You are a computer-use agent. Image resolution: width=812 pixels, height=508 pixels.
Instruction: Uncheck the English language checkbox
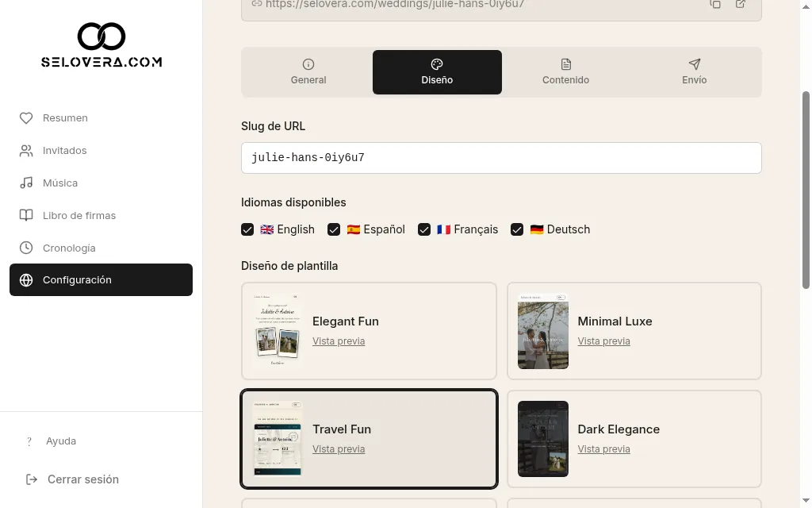pyautogui.click(x=247, y=229)
